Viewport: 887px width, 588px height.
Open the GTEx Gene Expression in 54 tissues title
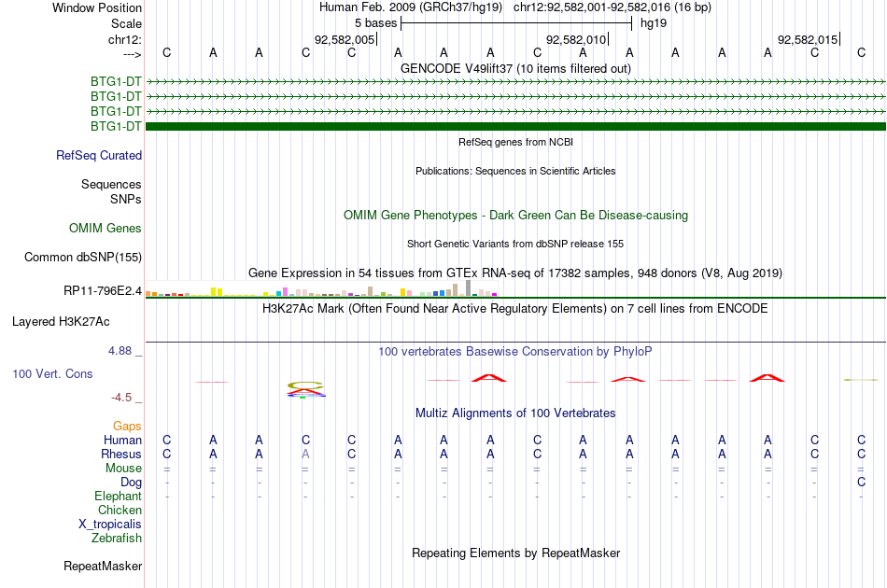click(x=515, y=273)
